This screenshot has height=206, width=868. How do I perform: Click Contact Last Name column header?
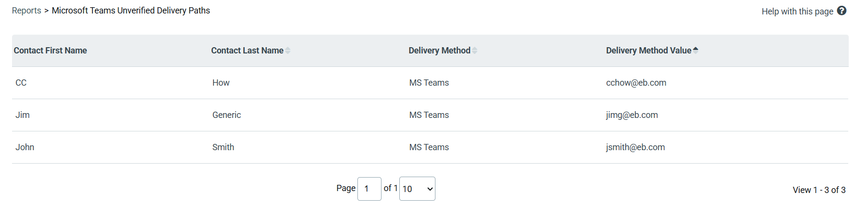pos(247,51)
